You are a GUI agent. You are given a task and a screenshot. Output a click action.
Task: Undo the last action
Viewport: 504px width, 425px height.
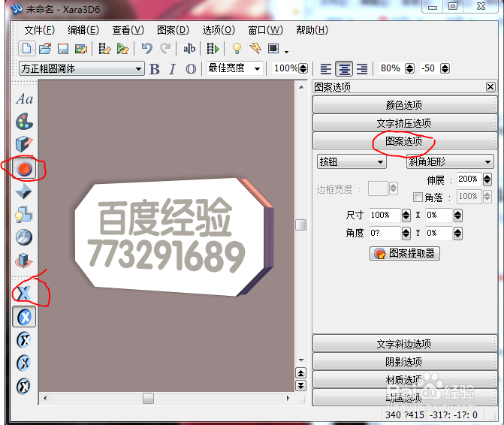point(147,49)
